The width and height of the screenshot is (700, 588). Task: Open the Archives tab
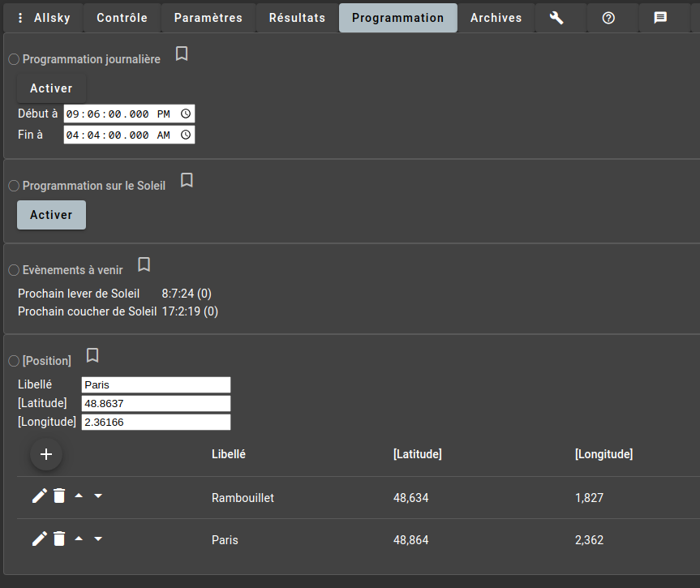(496, 18)
